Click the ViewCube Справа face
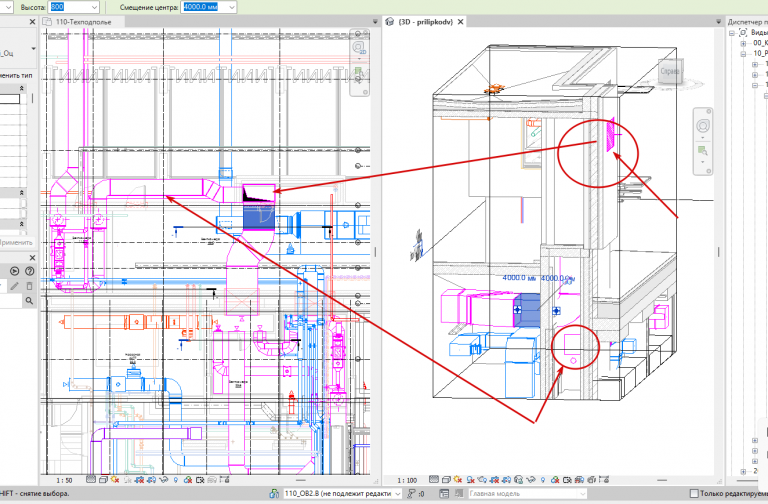Screen dimensions: 768x504 pyautogui.click(x=669, y=72)
